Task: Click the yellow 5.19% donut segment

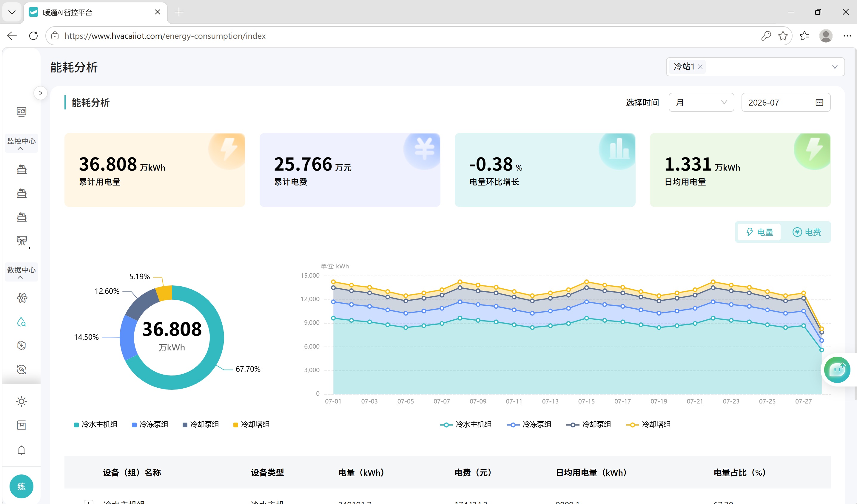Action: click(x=164, y=293)
